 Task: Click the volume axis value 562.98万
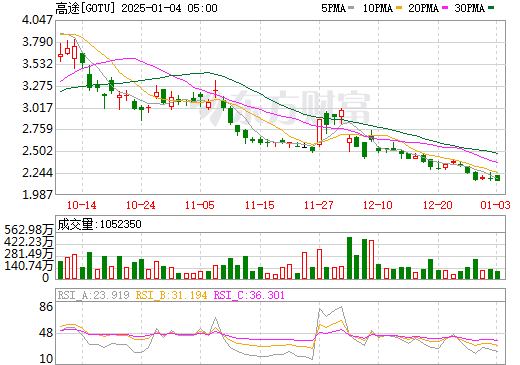point(29,230)
